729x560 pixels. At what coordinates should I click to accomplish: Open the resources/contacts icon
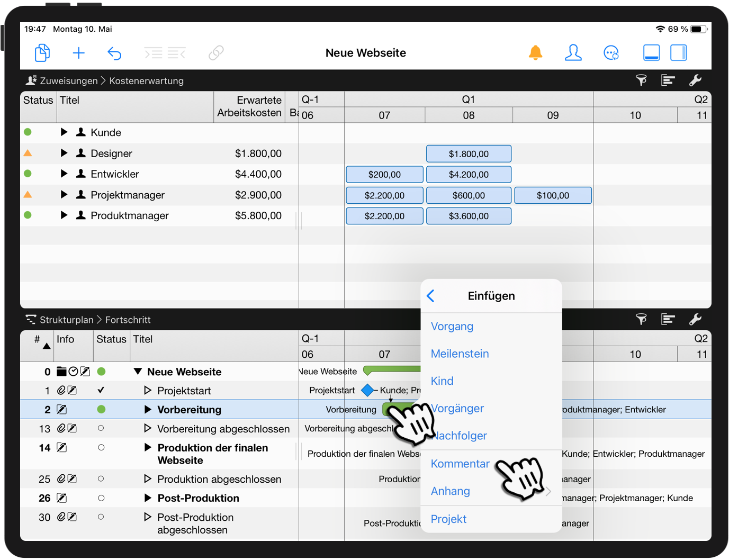pos(573,52)
